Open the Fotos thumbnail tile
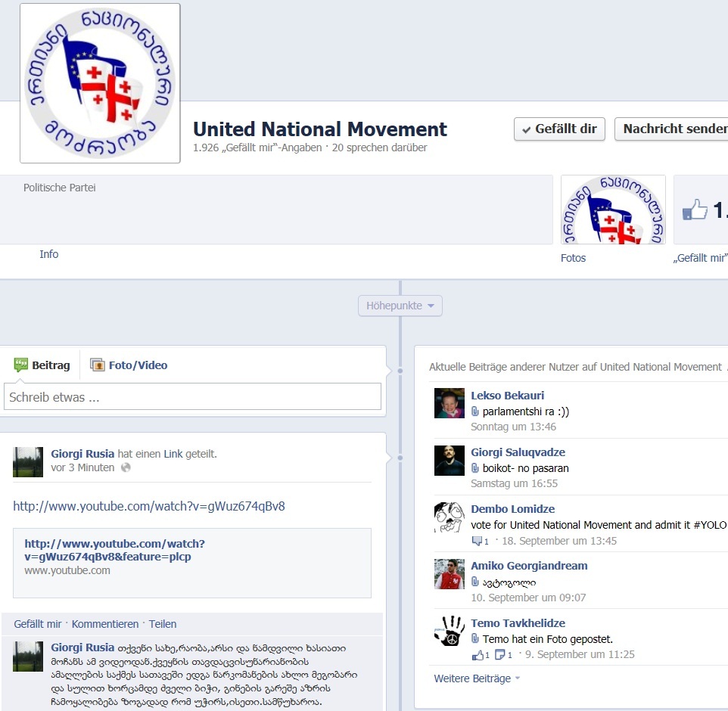The width and height of the screenshot is (728, 711). click(613, 210)
